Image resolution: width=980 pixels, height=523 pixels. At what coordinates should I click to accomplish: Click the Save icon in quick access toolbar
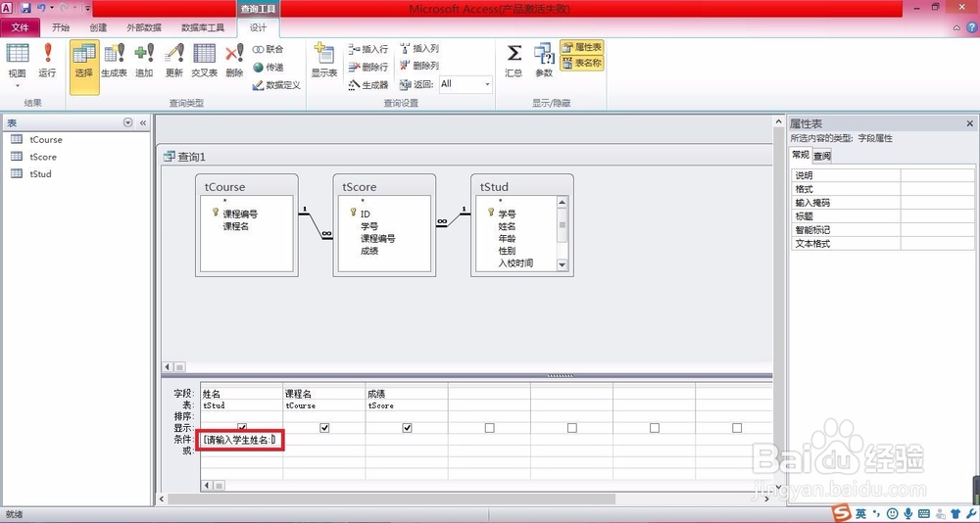pyautogui.click(x=25, y=9)
